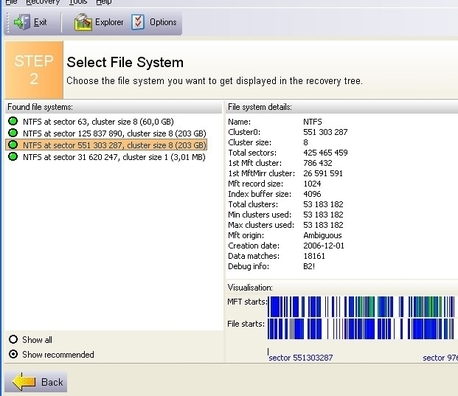This screenshot has height=396, width=458.
Task: Open the Recovery menu
Action: pos(43,2)
